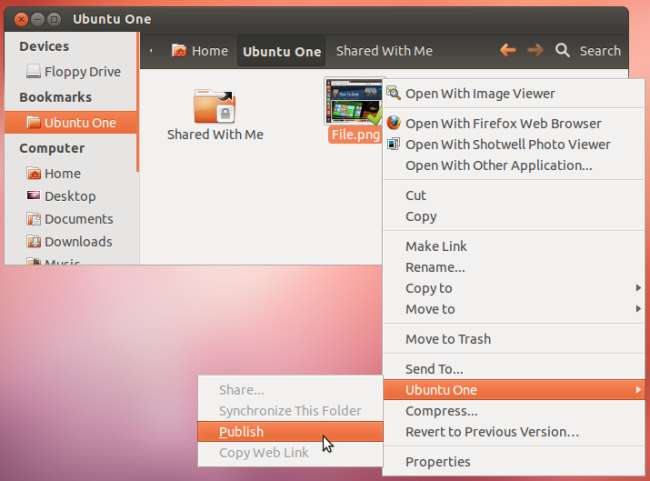Screen dimensions: 650x481
Task: Click the path bar's small left scroll arrow
Action: point(151,51)
